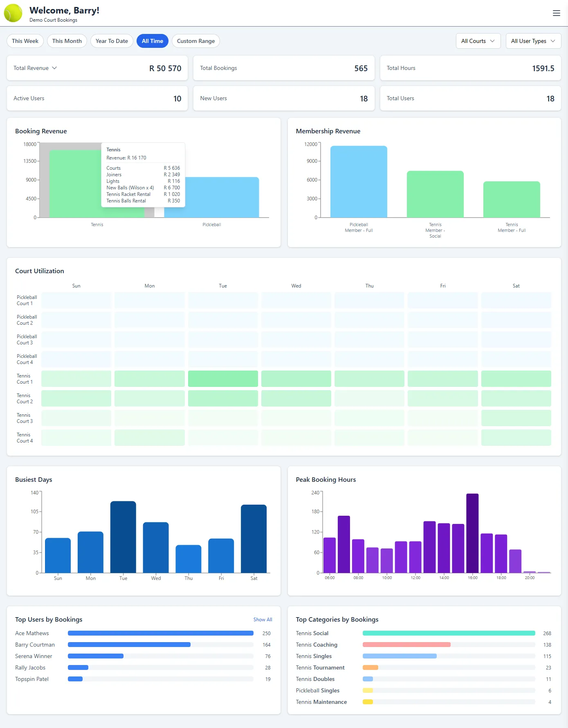Click Tennis Court 1 Tuesday heatmap cell

(223, 379)
